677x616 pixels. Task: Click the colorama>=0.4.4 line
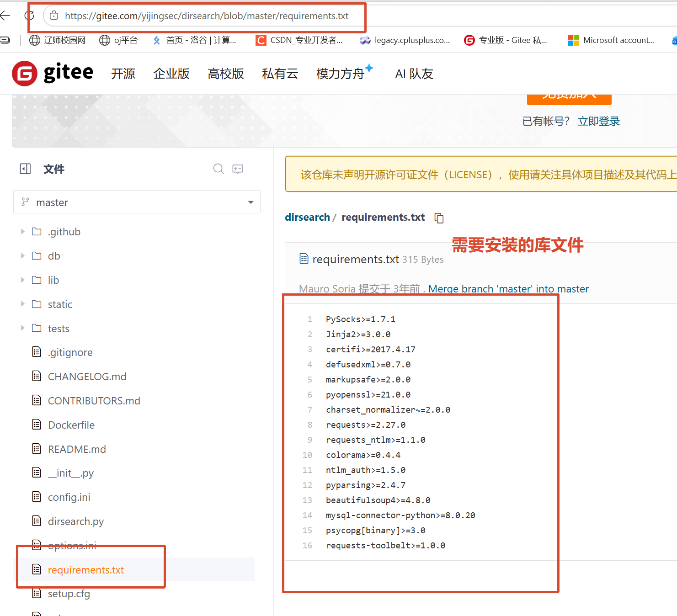pyautogui.click(x=363, y=455)
